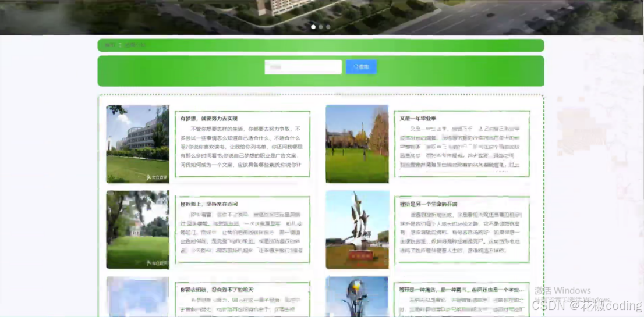Open the 首页 breadcrumb link

[109, 45]
